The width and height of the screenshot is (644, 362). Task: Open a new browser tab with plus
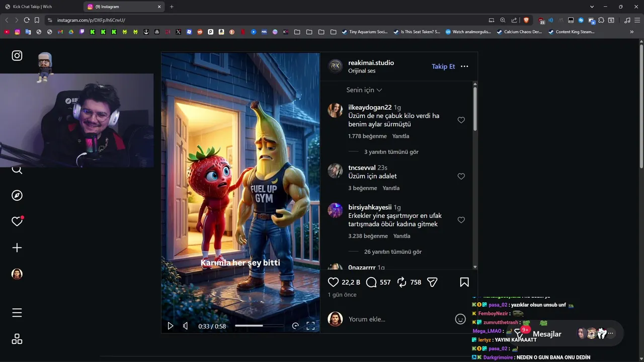[x=172, y=7]
